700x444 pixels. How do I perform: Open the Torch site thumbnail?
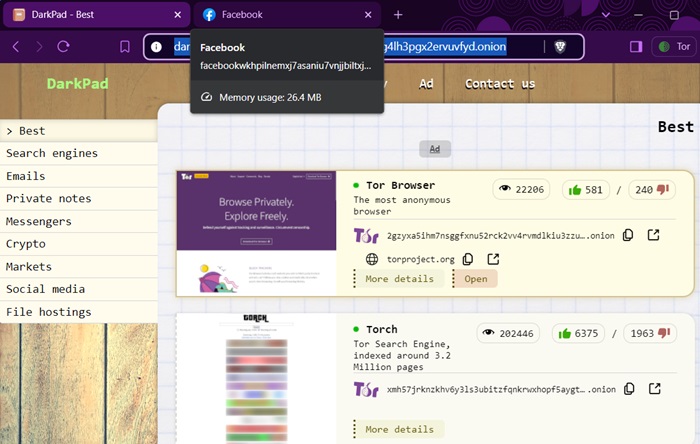(x=256, y=378)
